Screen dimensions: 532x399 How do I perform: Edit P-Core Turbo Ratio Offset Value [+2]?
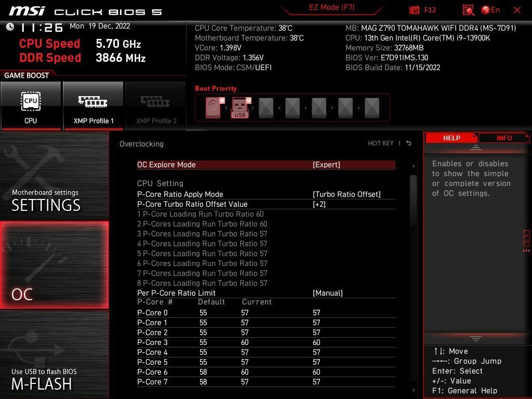(x=266, y=204)
